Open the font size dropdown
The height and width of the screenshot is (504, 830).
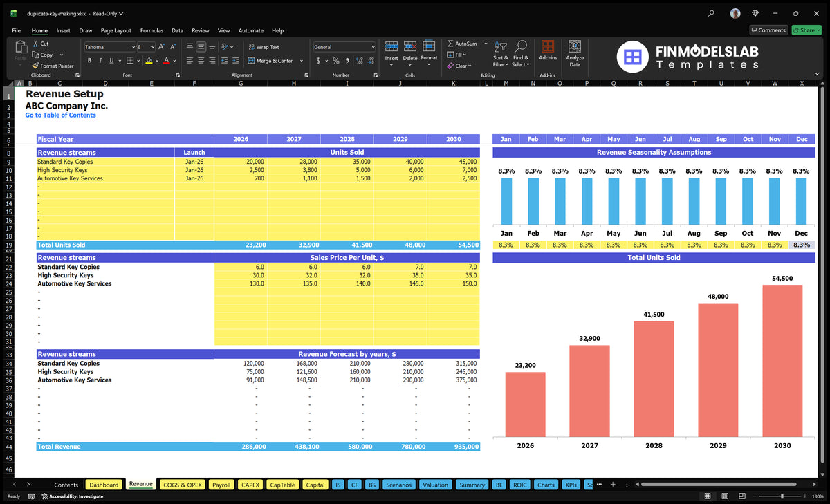click(152, 47)
